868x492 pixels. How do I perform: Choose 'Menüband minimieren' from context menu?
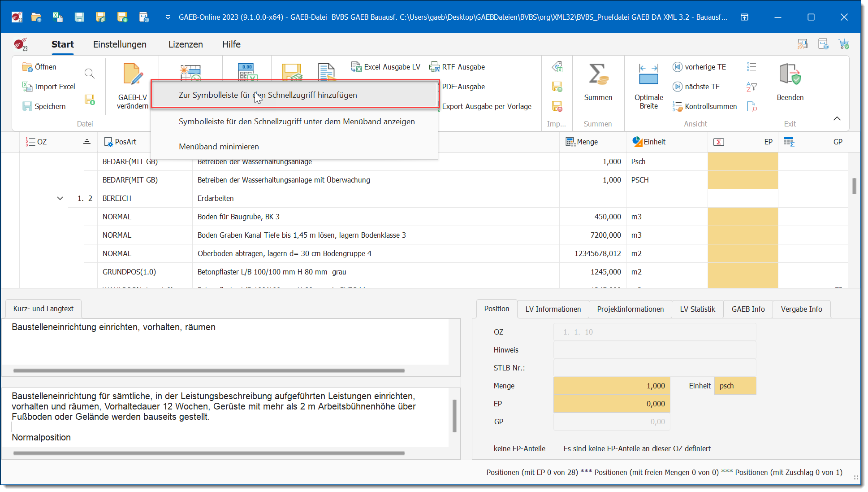click(219, 147)
